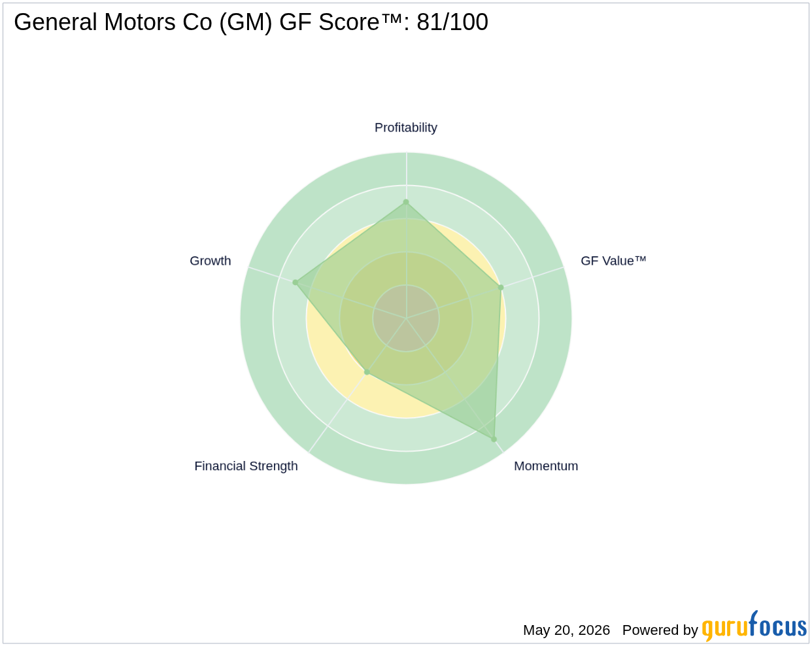Click the Profitability data point on radar

point(406,202)
